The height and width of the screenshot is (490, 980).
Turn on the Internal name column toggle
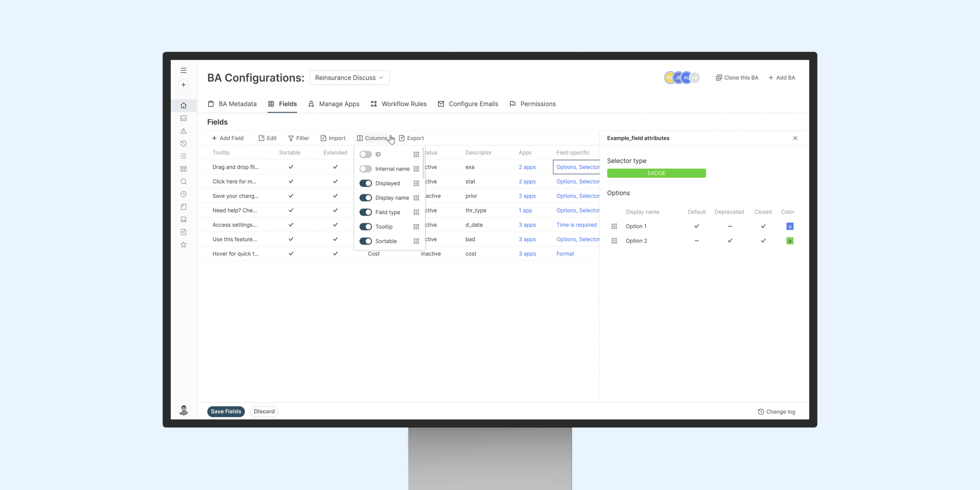365,169
